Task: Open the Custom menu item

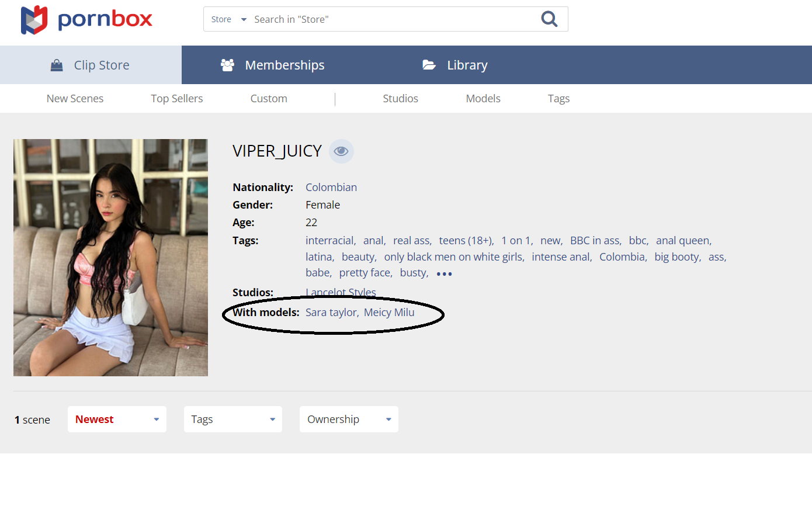Action: click(269, 99)
